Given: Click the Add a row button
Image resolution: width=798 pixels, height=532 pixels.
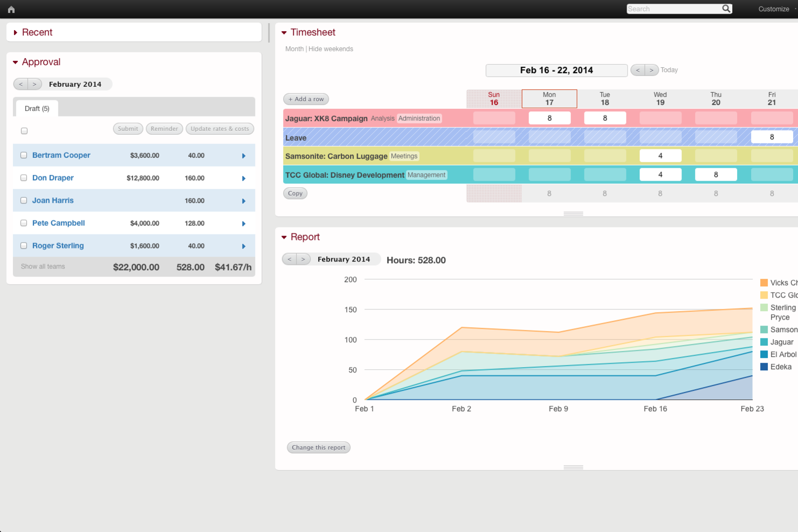Looking at the screenshot, I should [306, 99].
